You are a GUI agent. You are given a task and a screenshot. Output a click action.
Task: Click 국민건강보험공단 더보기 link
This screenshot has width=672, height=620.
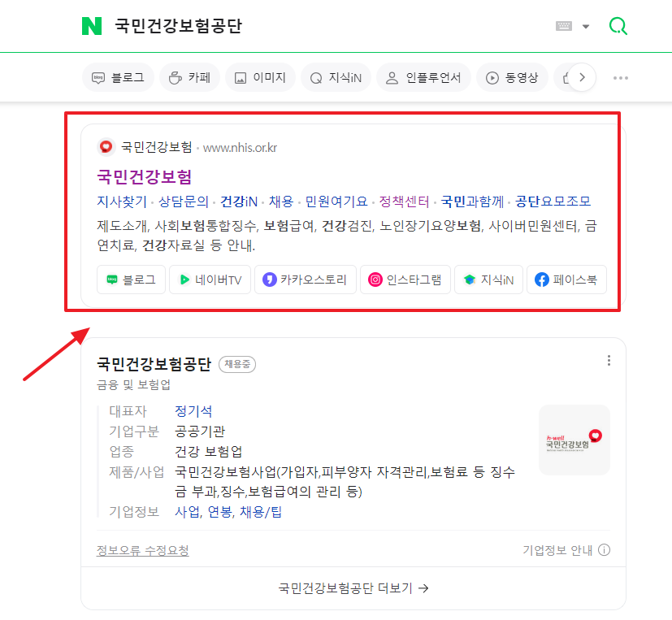pyautogui.click(x=353, y=587)
